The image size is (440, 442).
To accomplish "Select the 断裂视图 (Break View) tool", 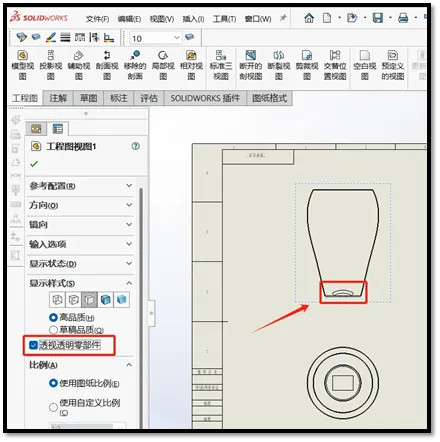I will (279, 65).
